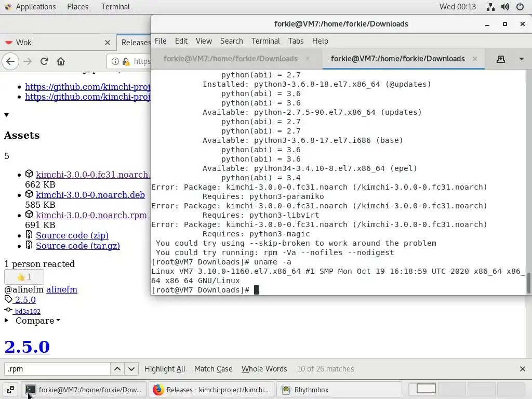The image size is (532, 399).
Task: Click package icon beside kimchi-3.0.0-0.noarch.deb
Action: tap(29, 194)
